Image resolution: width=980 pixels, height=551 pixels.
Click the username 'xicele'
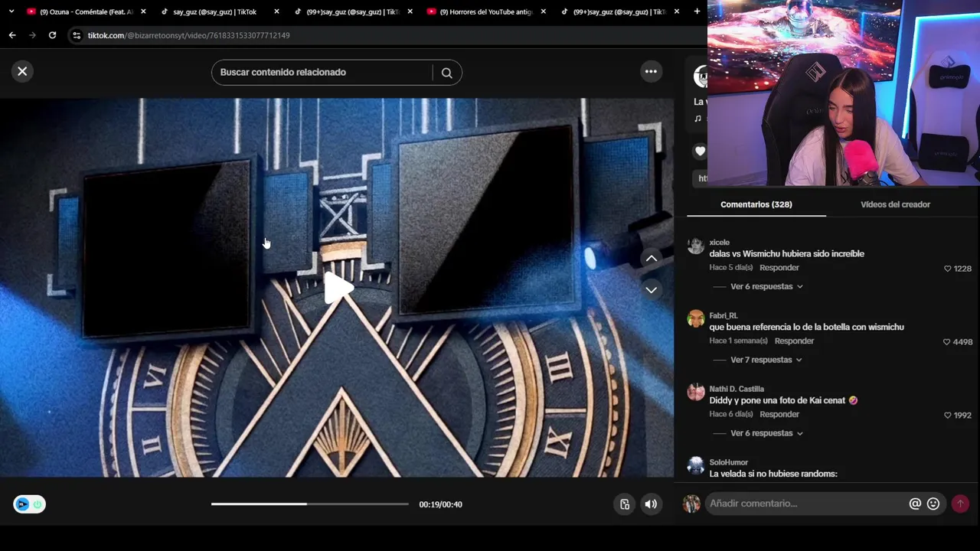pos(719,243)
